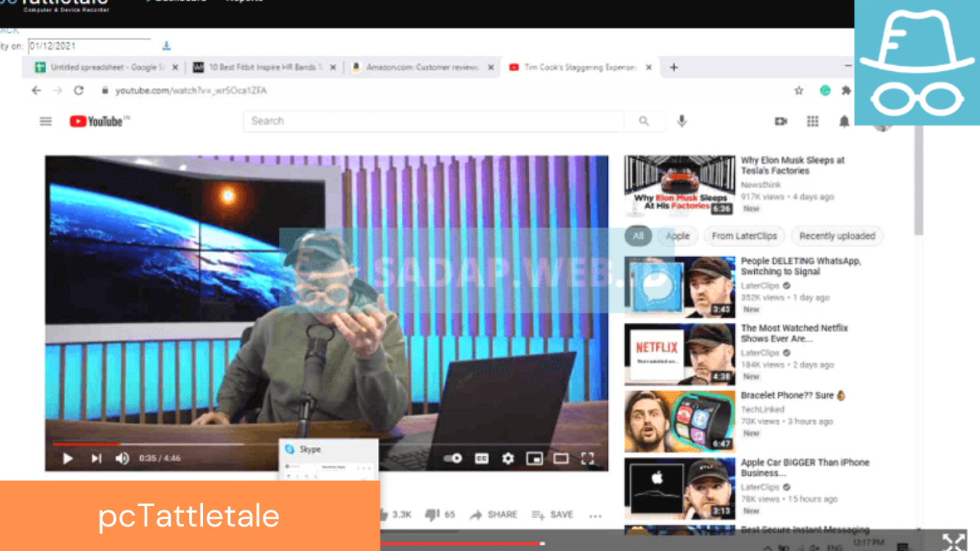
Task: Bookmark this page with the star icon
Action: click(799, 90)
